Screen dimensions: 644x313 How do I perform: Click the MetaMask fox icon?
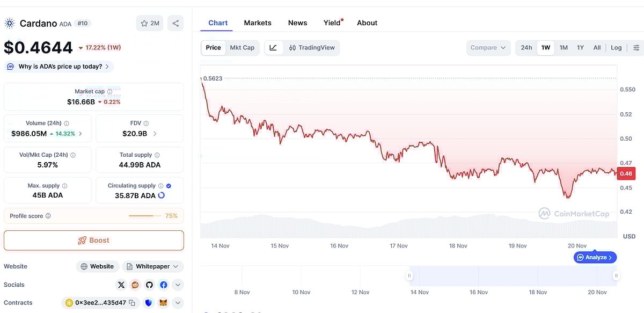coord(163,303)
